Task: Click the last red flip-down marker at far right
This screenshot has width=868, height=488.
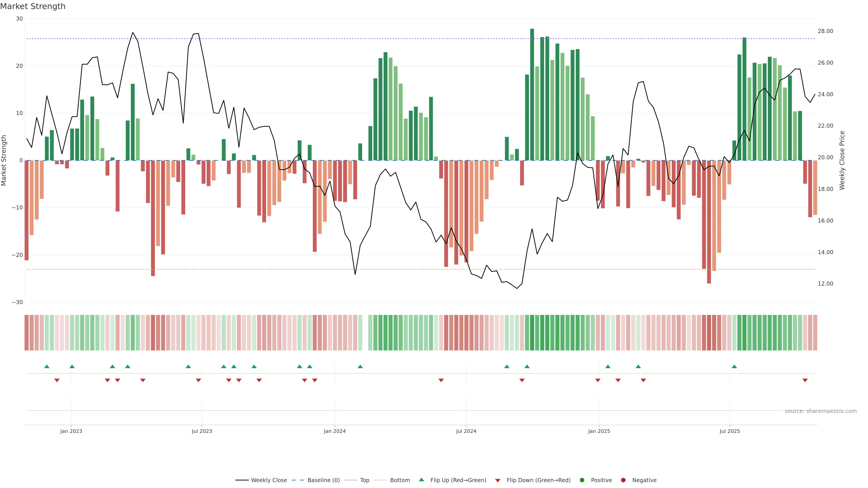Action: [805, 380]
